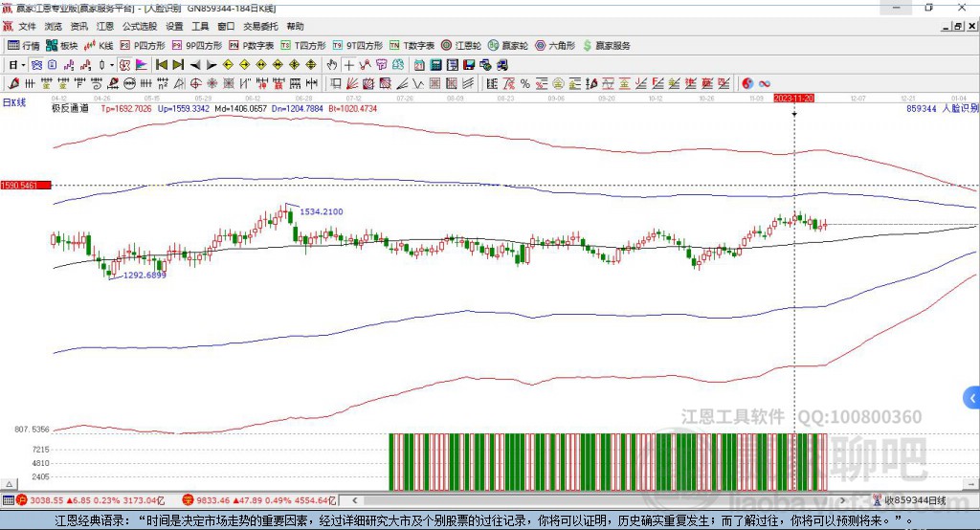Image resolution: width=980 pixels, height=530 pixels.
Task: Jump to the first bar arrow
Action: pos(162,65)
